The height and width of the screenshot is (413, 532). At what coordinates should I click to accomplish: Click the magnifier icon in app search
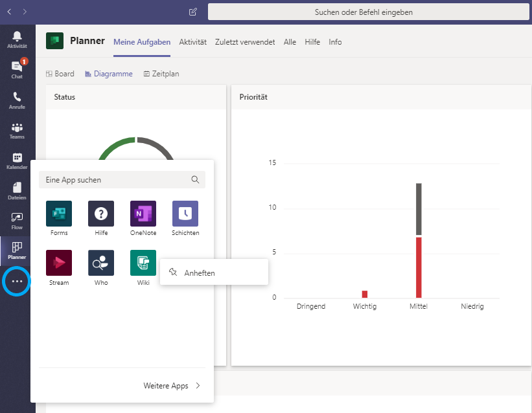[x=195, y=180]
